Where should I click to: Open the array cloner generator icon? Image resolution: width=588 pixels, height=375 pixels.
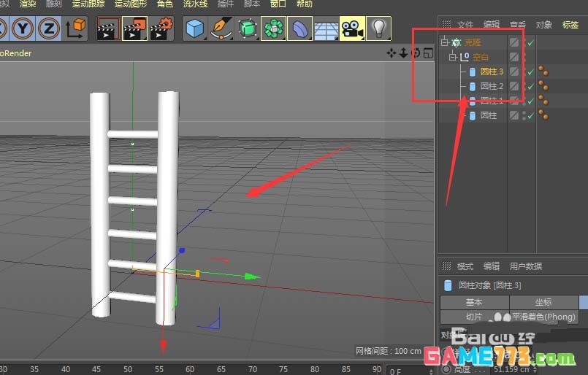(273, 28)
